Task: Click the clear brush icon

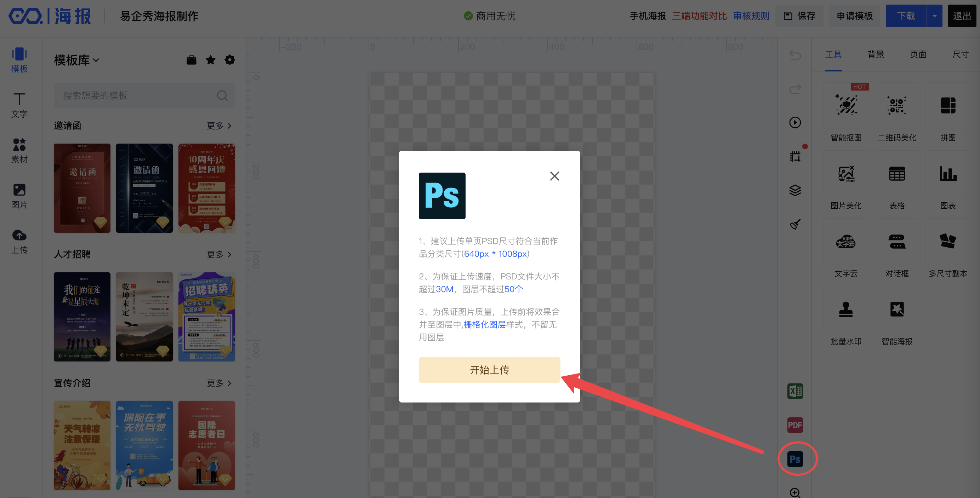Action: 795,224
